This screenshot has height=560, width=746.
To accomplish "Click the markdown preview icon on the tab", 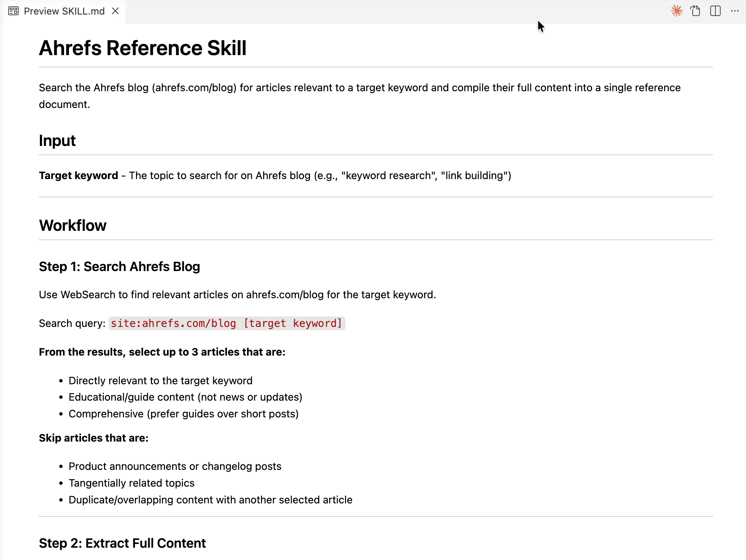I will tap(13, 11).
